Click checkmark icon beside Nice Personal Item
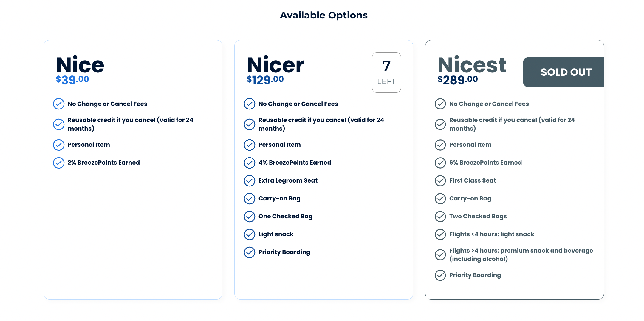 59,145
